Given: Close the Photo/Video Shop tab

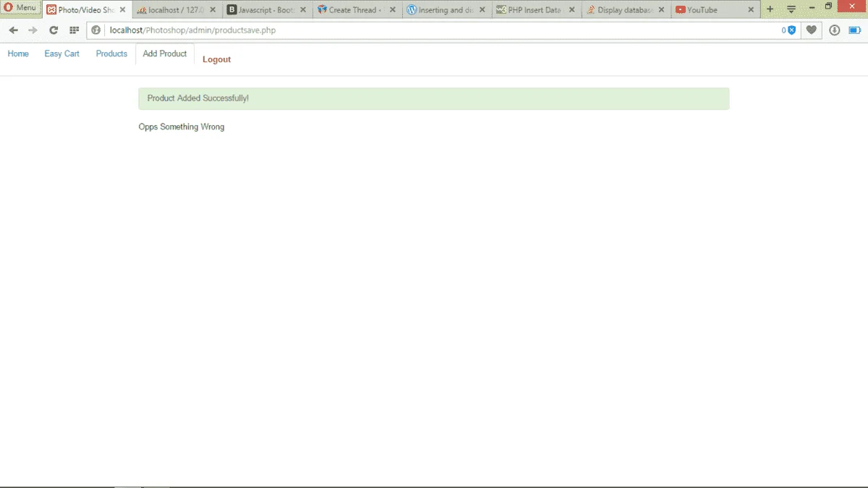Looking at the screenshot, I should pos(123,10).
